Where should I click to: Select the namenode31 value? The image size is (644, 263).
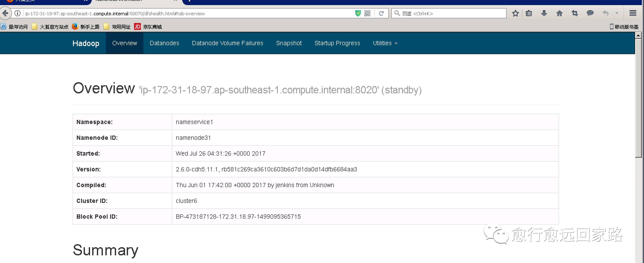(193, 138)
